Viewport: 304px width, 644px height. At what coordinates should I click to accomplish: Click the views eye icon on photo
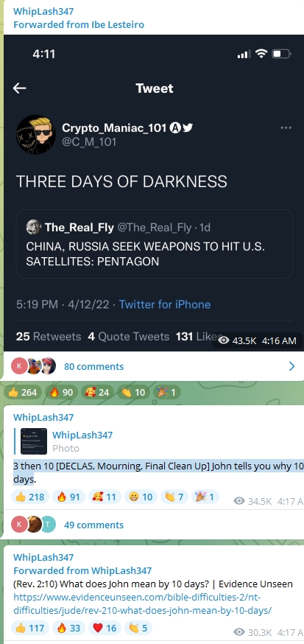[224, 340]
